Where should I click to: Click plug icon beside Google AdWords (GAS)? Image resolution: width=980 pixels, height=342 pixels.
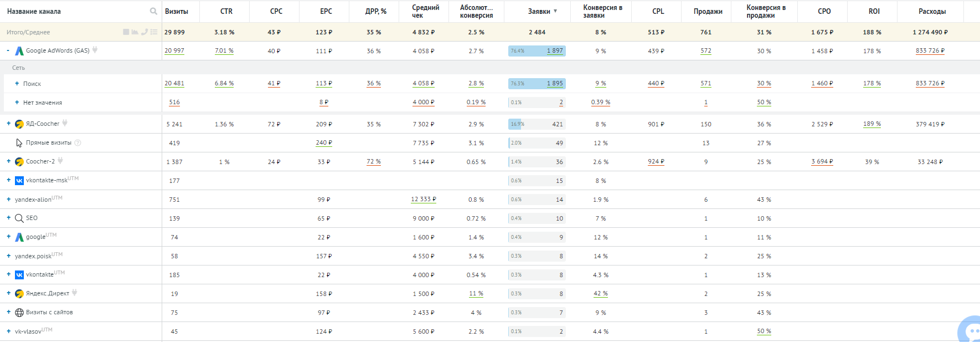tap(95, 50)
